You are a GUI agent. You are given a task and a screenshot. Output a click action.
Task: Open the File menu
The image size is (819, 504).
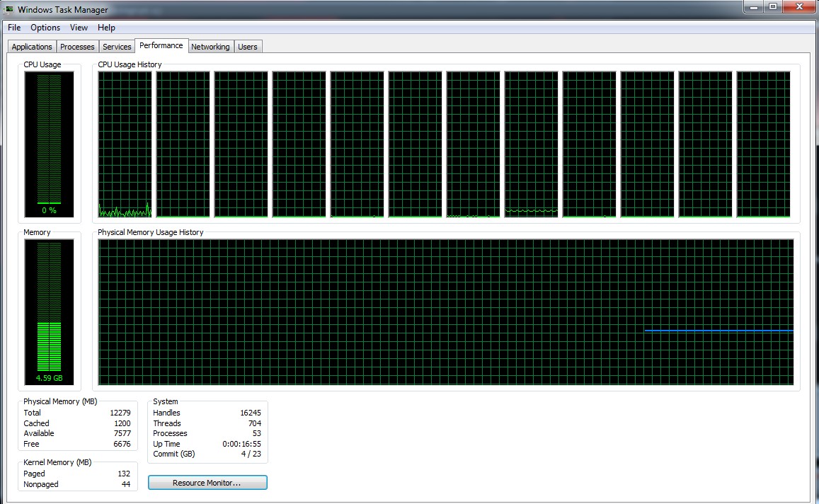14,28
